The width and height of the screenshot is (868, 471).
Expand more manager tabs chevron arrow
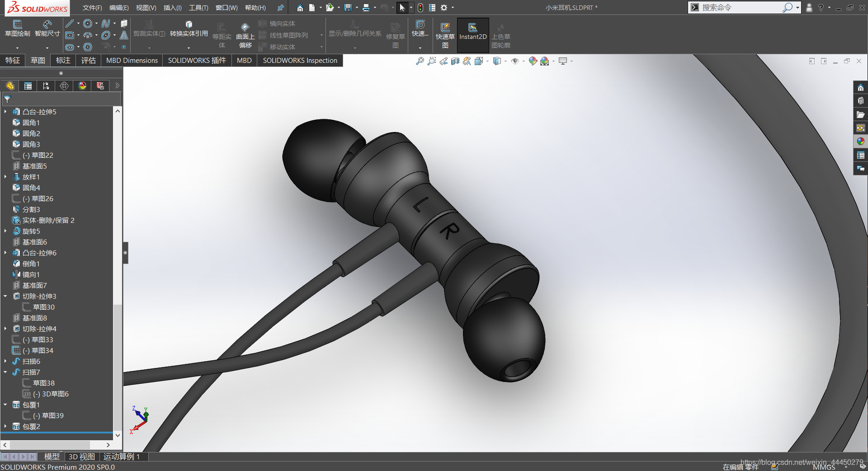point(117,85)
